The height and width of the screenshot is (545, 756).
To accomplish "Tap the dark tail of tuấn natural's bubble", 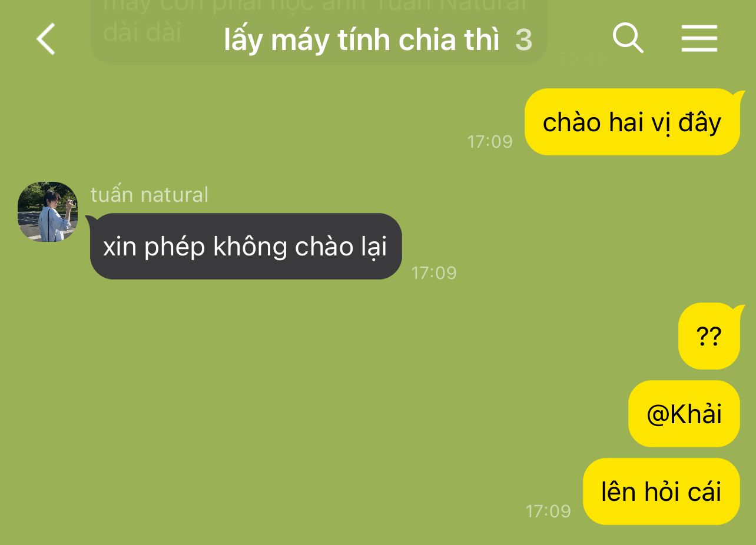I will pos(90,220).
